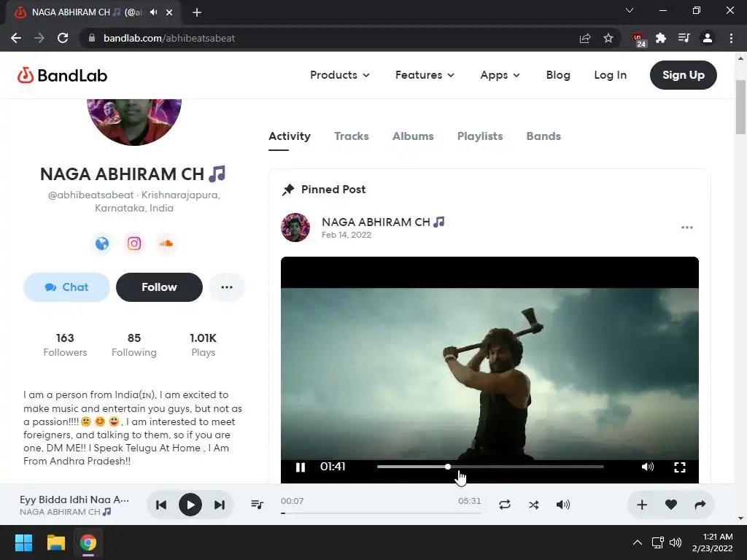
Task: Click the bottom player volume icon
Action: pos(562,505)
